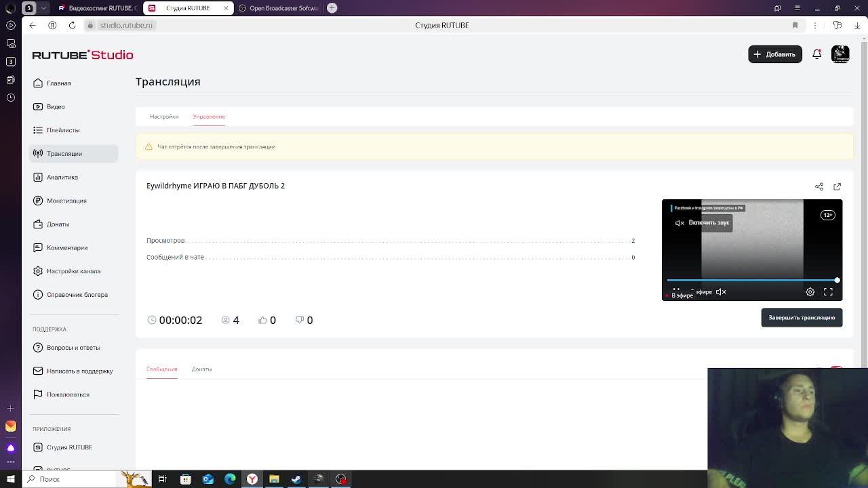Click the Пожаловаться flag icon
This screenshot has height=488, width=868.
click(38, 394)
